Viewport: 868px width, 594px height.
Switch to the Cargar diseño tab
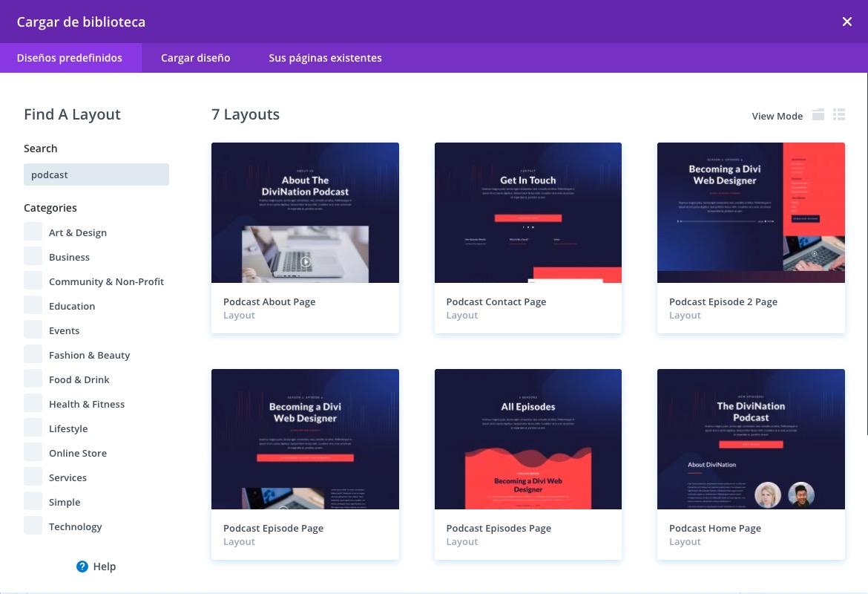[x=195, y=58]
